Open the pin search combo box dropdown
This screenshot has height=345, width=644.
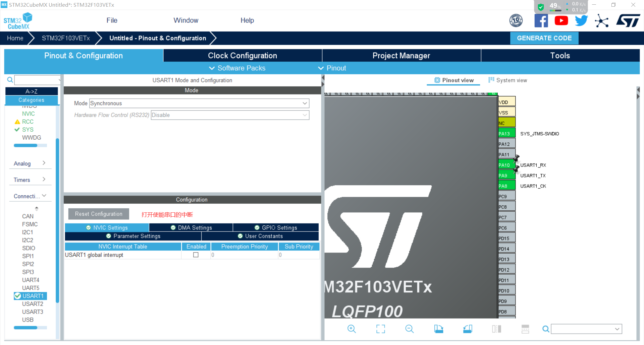(617, 329)
